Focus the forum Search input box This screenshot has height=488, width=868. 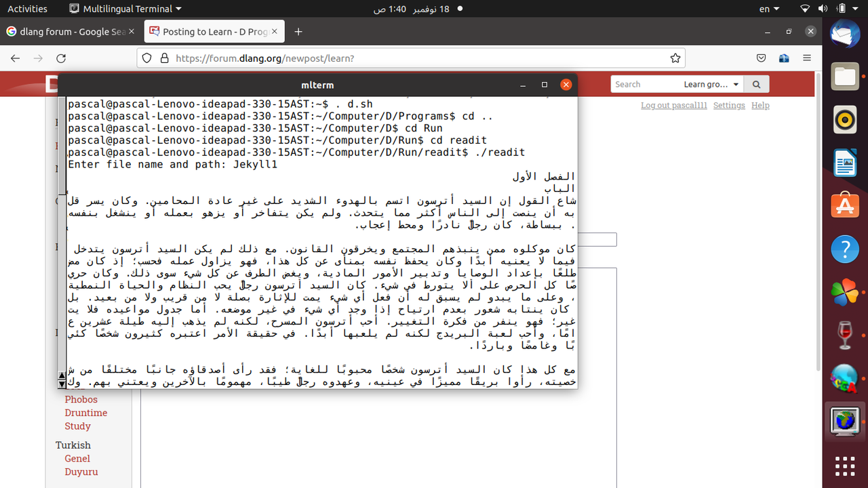point(646,84)
